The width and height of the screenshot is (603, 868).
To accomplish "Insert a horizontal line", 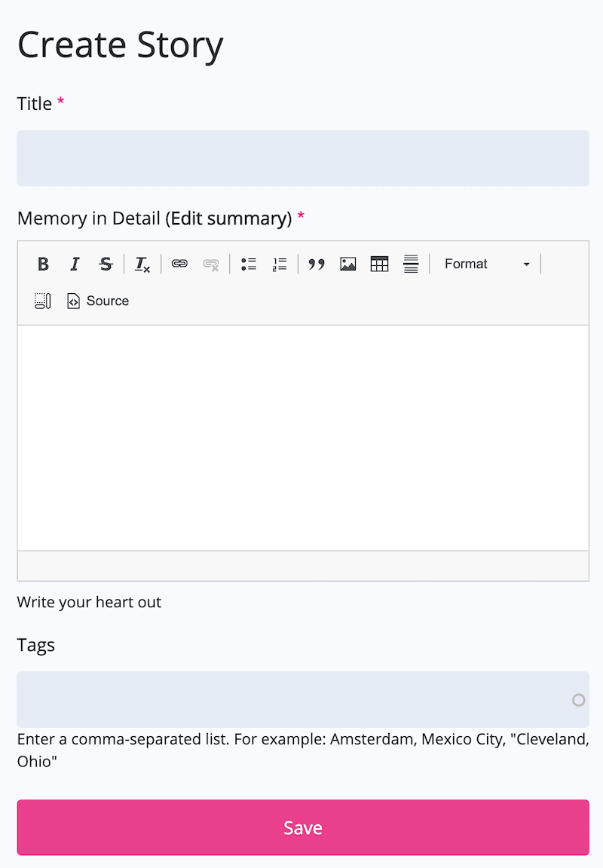I will click(x=411, y=264).
